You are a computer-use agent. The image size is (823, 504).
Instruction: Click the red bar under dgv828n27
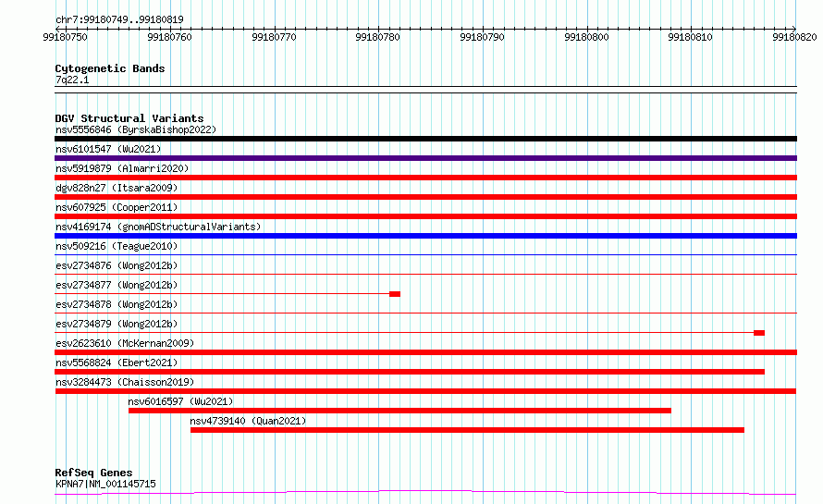[x=425, y=197]
